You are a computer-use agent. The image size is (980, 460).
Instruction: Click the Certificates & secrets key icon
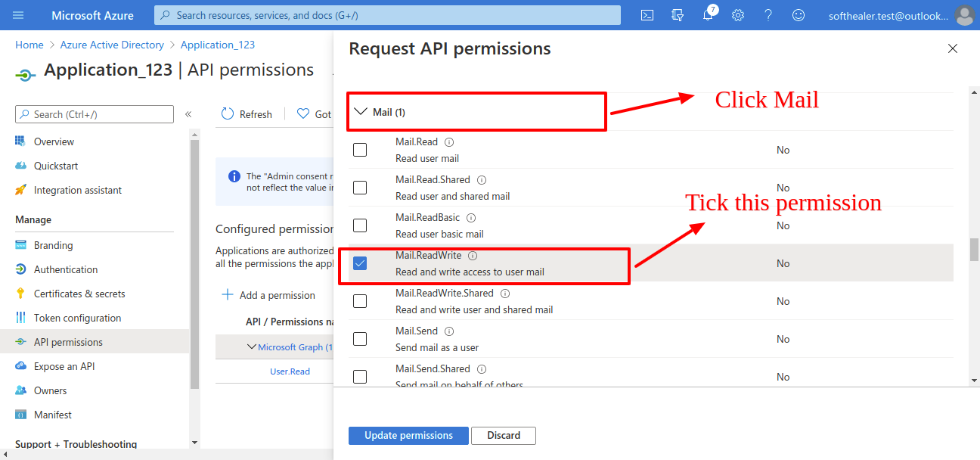pyautogui.click(x=20, y=294)
